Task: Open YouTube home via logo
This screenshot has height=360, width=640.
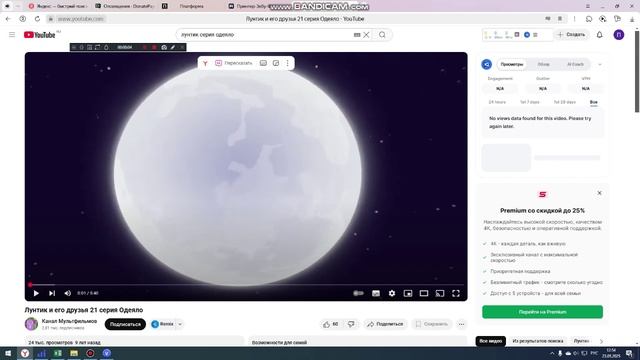Action: point(40,35)
